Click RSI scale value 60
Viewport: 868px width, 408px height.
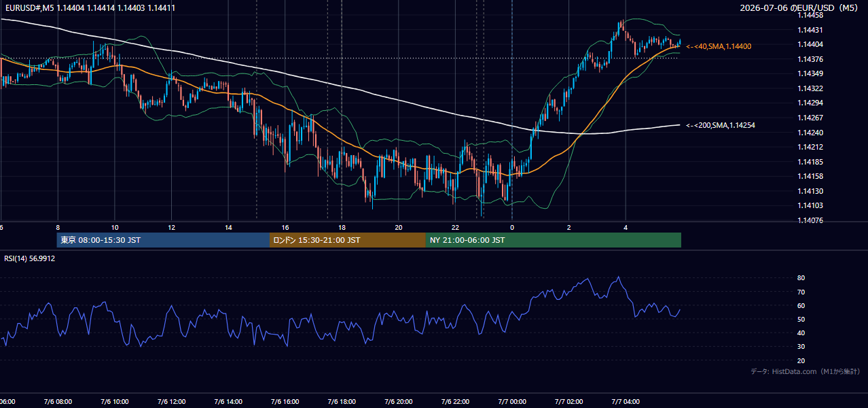pyautogui.click(x=801, y=305)
